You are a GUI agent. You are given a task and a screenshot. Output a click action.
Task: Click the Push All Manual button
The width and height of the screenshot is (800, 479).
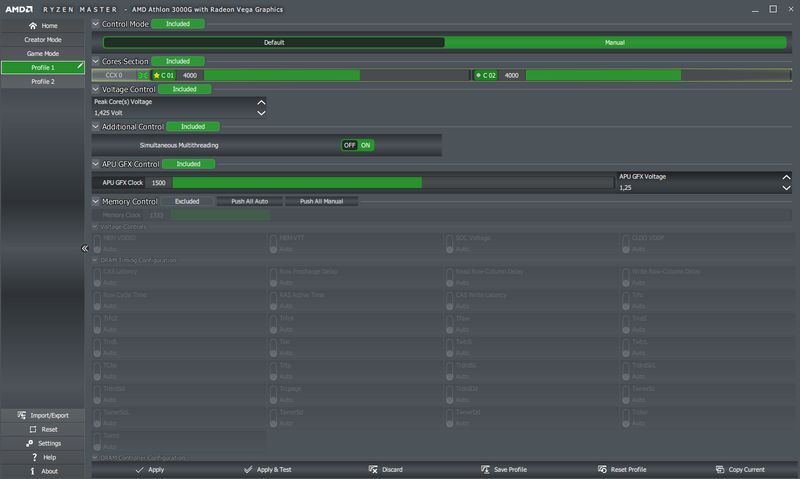[x=321, y=201]
